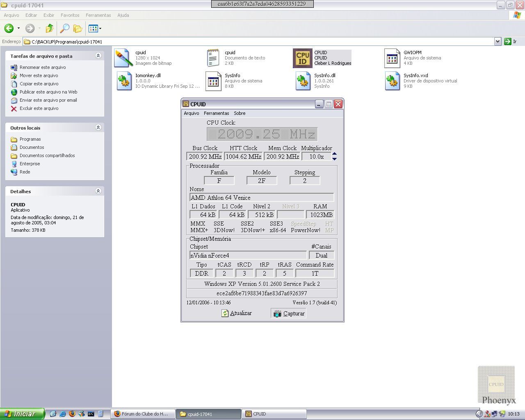Open the Sobre menu in CPUID
This screenshot has height=420, width=525.
pyautogui.click(x=240, y=113)
